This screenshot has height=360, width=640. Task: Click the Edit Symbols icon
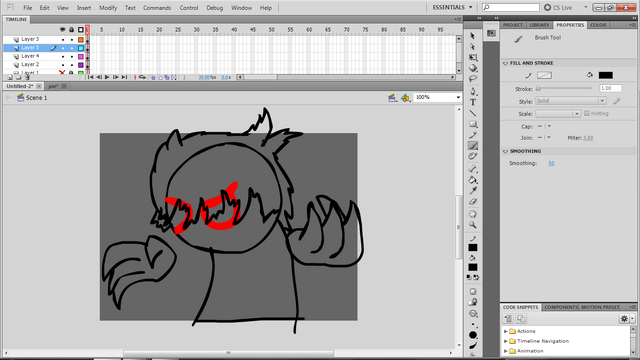405,98
